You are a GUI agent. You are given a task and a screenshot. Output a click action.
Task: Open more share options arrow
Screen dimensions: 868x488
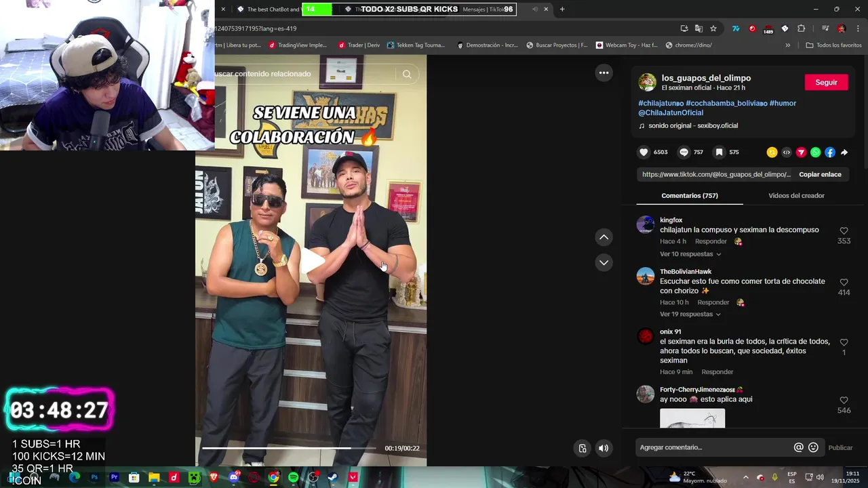click(x=844, y=152)
